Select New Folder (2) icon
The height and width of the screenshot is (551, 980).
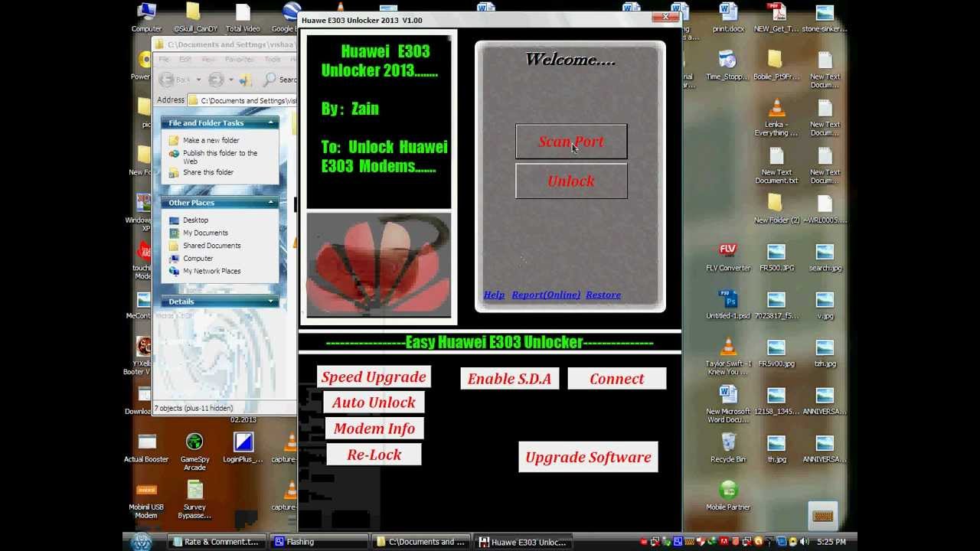776,209
